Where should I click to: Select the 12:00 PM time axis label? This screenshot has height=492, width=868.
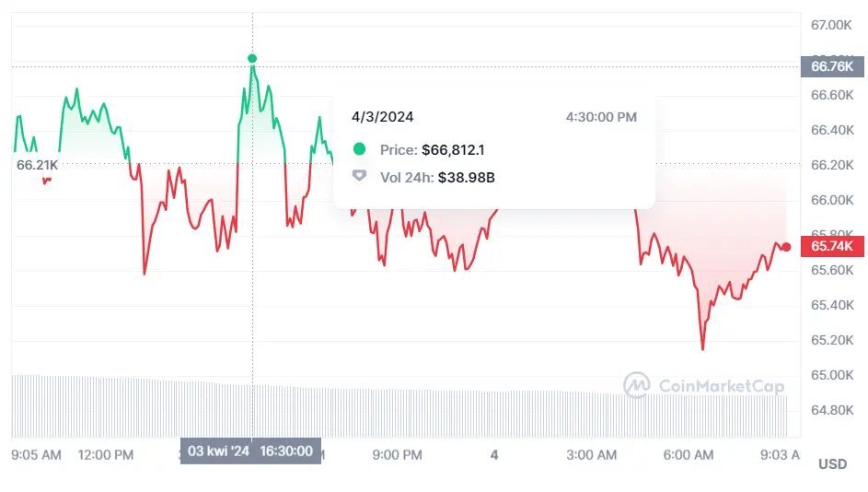(x=105, y=454)
